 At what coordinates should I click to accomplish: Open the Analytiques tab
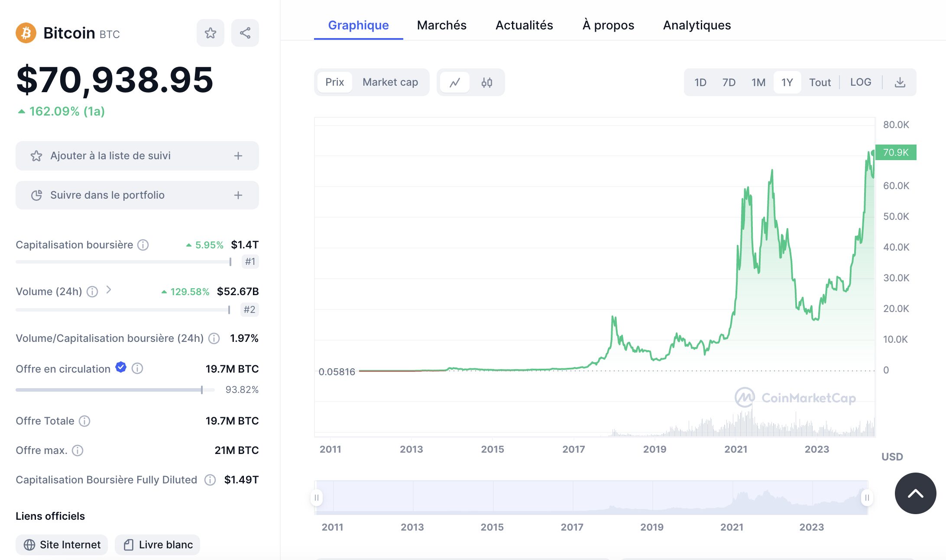(x=697, y=25)
